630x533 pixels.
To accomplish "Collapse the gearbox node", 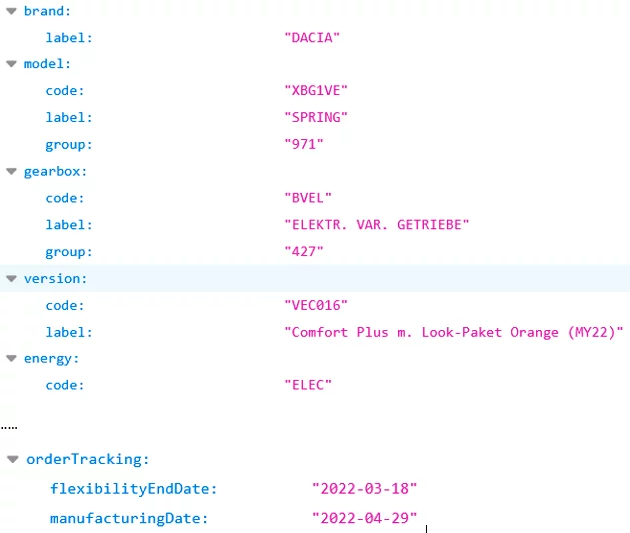I will click(12, 172).
